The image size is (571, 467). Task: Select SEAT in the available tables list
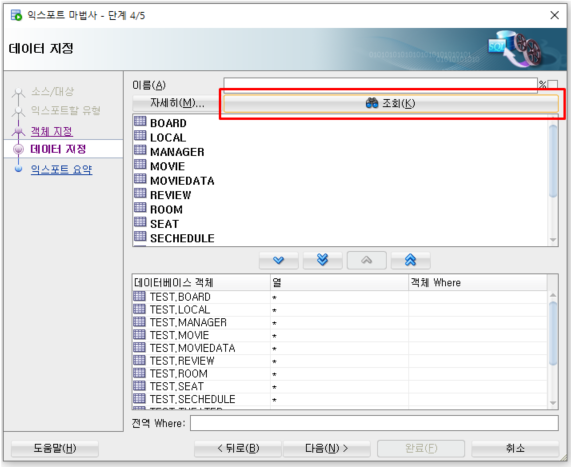pos(164,224)
